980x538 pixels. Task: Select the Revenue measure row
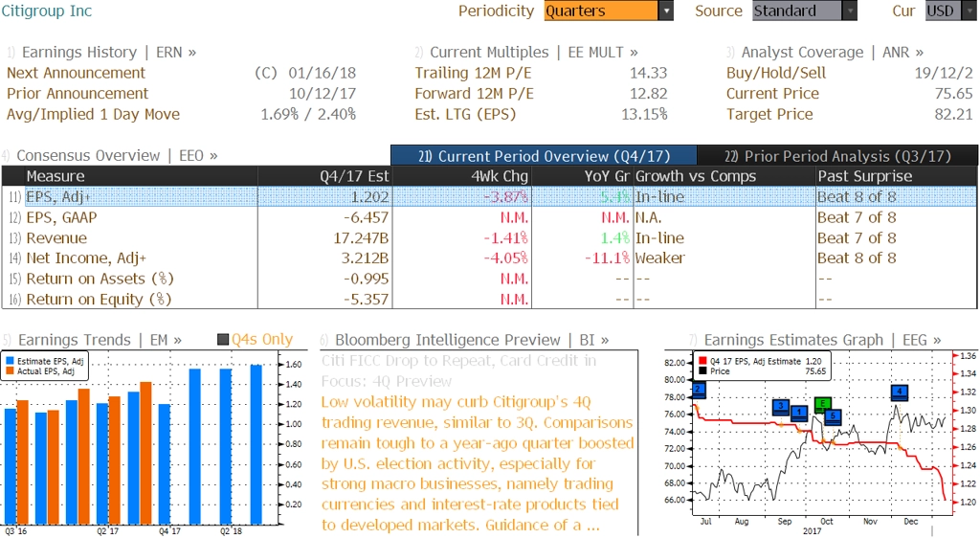[489, 238]
